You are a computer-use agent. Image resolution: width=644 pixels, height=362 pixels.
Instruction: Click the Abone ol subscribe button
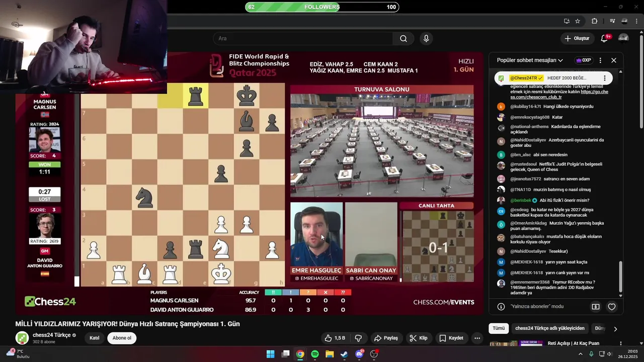122,338
